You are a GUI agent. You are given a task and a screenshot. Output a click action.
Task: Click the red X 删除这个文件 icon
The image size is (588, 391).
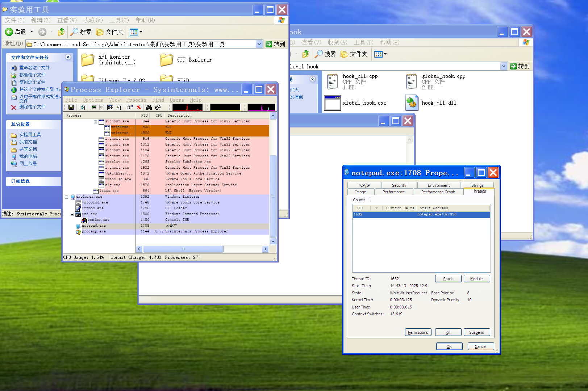pos(14,107)
